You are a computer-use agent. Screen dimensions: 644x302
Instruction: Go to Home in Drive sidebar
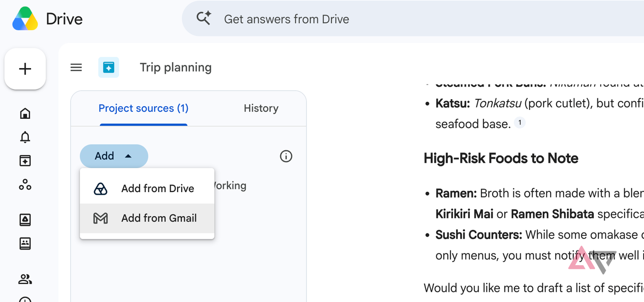(25, 113)
